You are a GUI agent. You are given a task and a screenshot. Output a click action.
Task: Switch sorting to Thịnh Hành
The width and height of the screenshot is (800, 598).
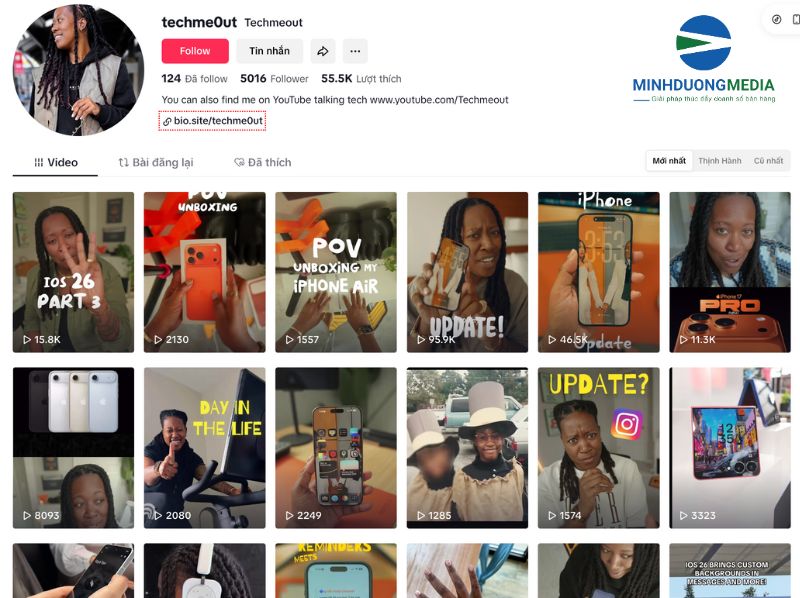click(x=719, y=161)
